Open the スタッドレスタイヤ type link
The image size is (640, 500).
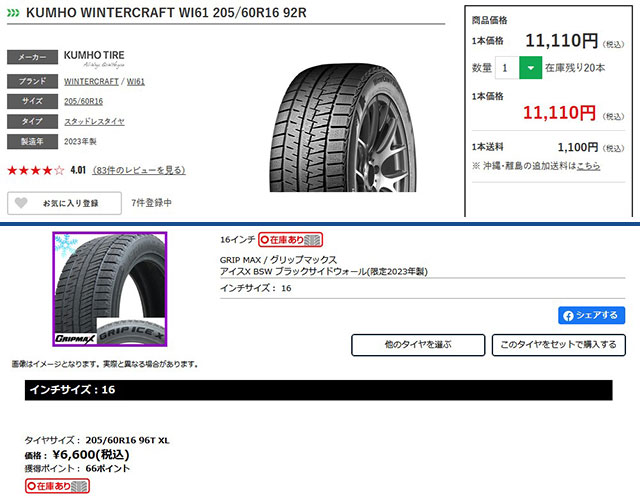pyautogui.click(x=94, y=121)
